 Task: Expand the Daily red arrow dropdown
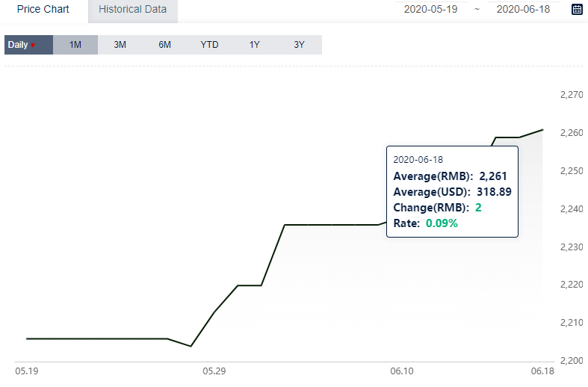tap(33, 46)
